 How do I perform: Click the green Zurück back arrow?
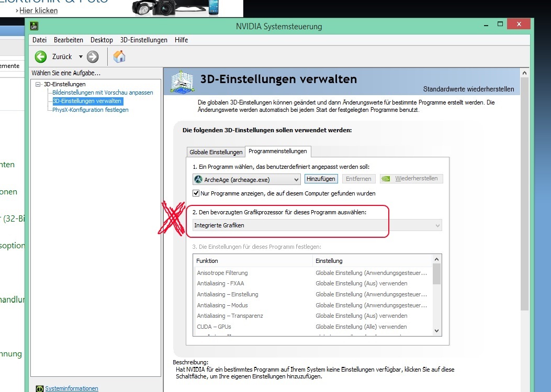(41, 56)
